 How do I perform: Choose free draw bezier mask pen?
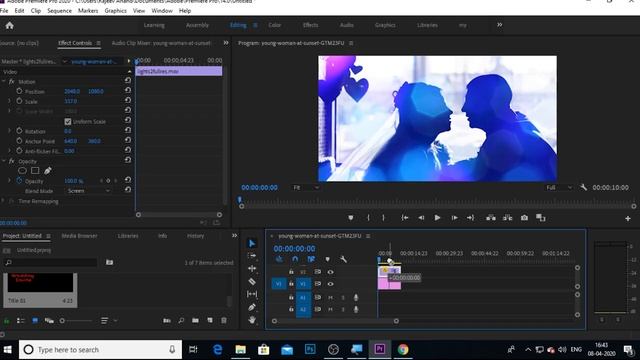48,171
